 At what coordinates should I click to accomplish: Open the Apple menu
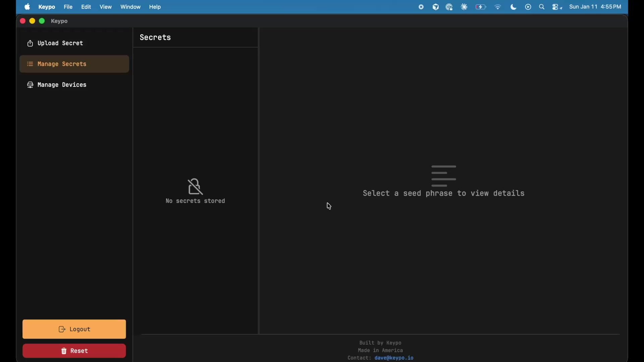28,7
